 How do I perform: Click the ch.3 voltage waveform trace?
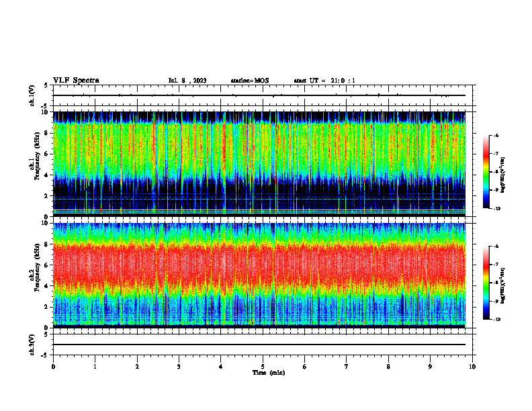tap(259, 345)
